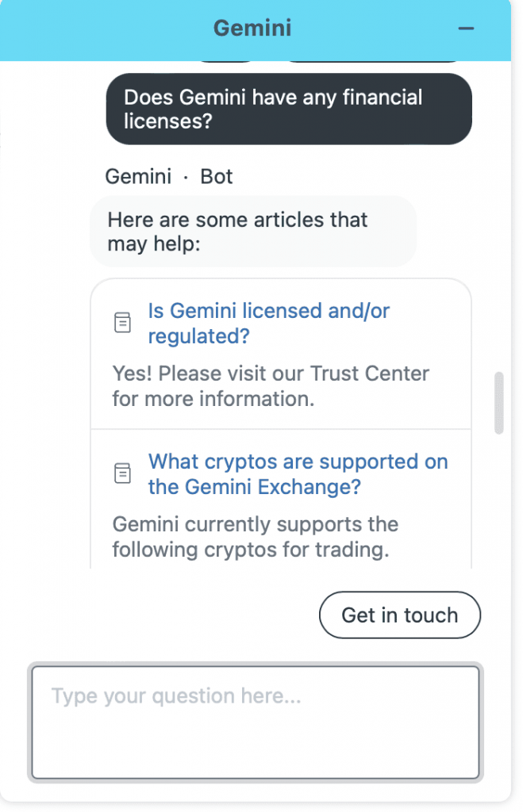Click the 'Gemini' sender name label
523x812 pixels.
coord(138,177)
